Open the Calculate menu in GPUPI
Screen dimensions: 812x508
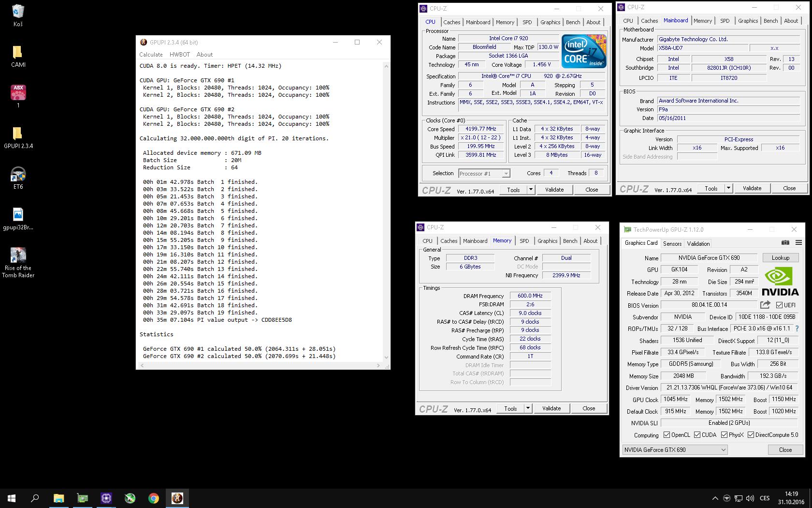click(x=151, y=55)
